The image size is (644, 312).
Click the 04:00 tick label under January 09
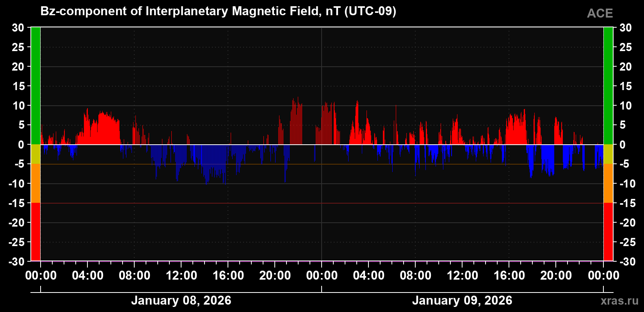368,276
